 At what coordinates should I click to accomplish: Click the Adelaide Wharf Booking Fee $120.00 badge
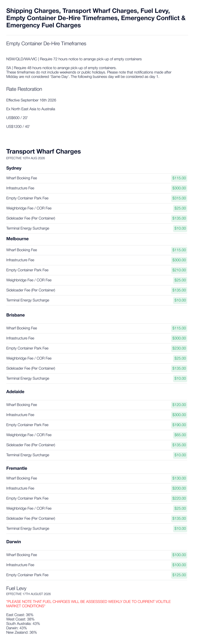click(x=179, y=405)
